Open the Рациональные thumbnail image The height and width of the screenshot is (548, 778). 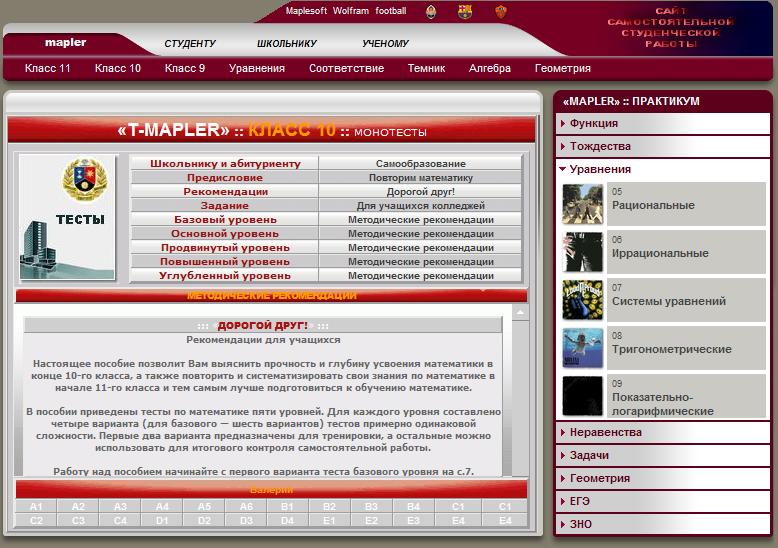582,204
